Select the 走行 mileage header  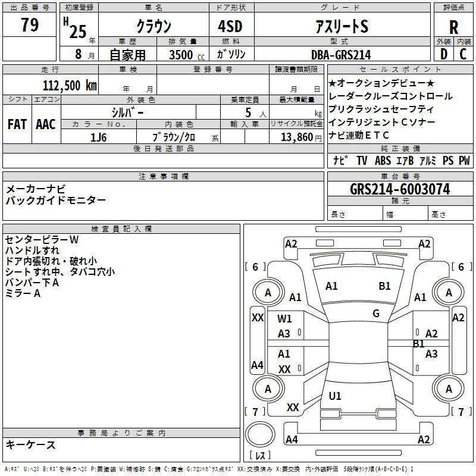(51, 69)
